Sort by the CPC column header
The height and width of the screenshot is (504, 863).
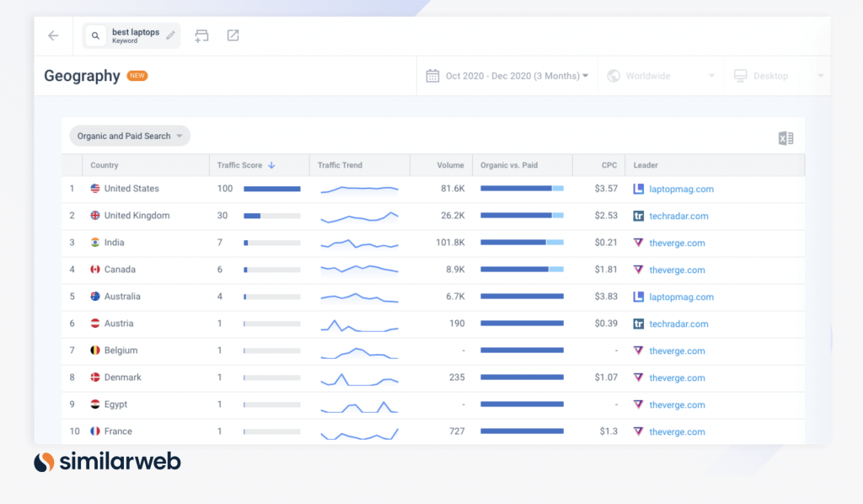tap(609, 165)
